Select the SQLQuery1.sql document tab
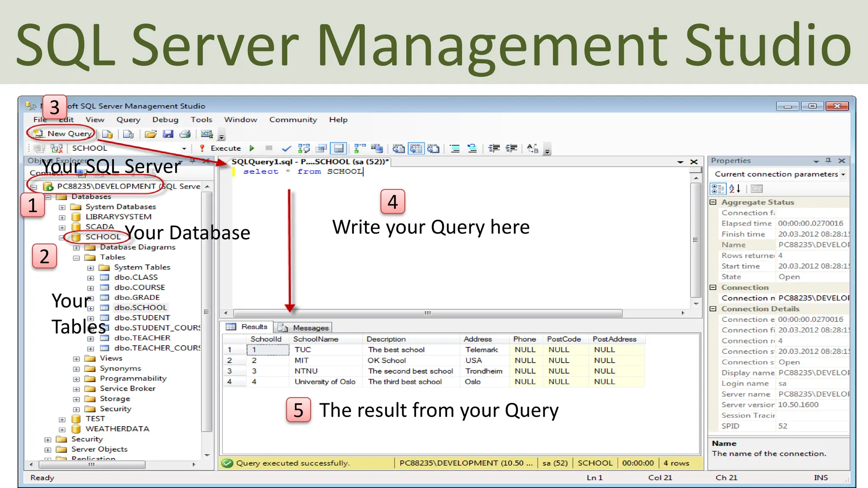The width and height of the screenshot is (868, 488). (310, 161)
